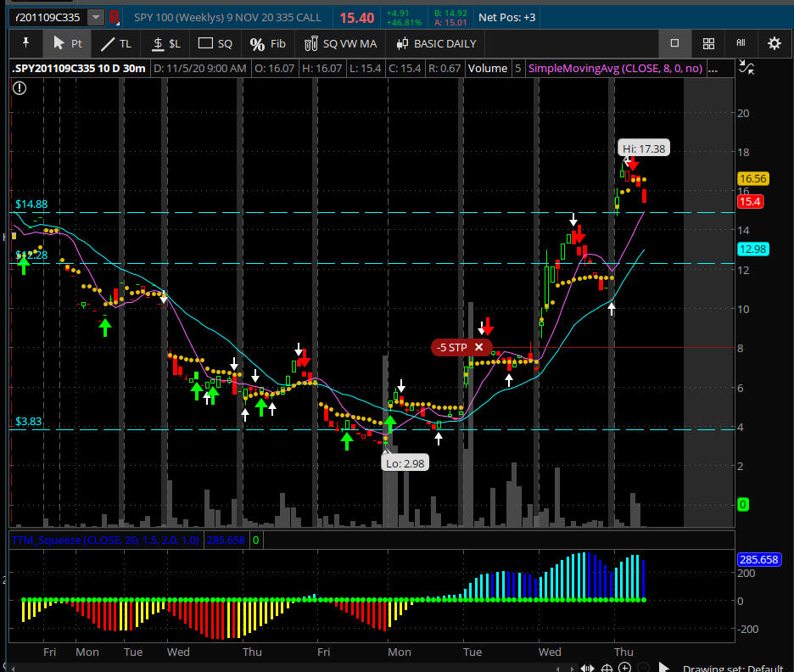Click the 'All' chart layout button

click(x=741, y=43)
